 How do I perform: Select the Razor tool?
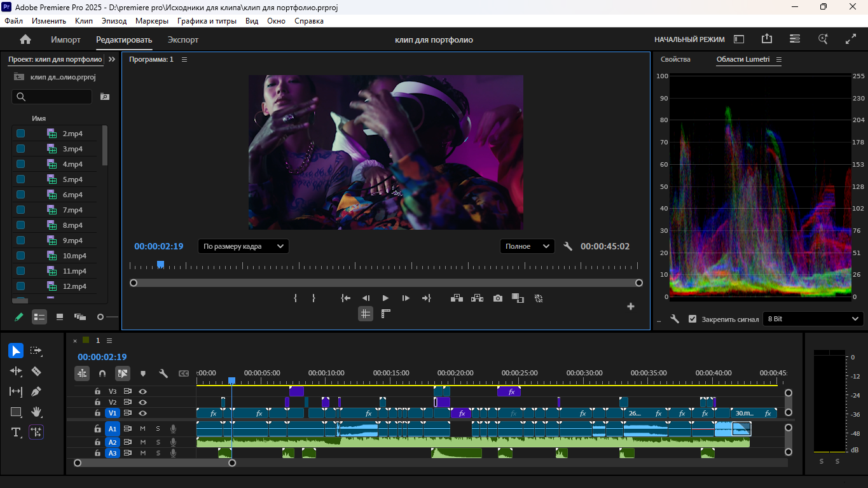tap(36, 371)
